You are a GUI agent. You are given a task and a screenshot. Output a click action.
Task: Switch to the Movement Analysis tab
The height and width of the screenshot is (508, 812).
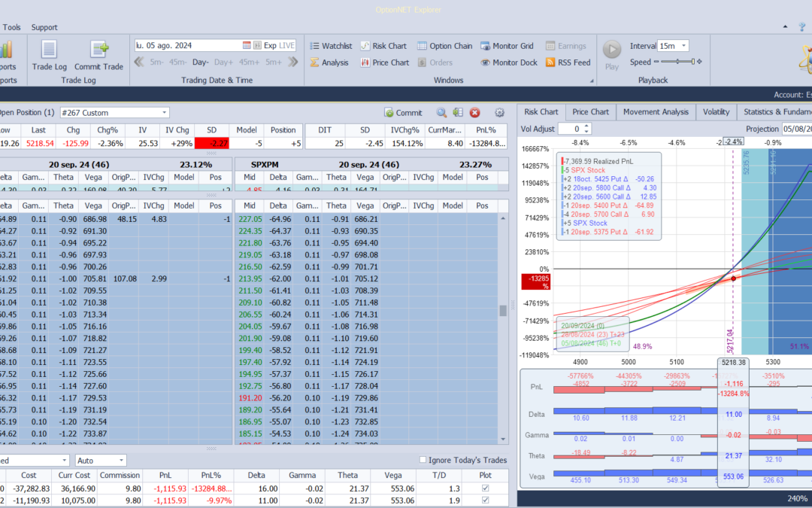click(x=656, y=112)
